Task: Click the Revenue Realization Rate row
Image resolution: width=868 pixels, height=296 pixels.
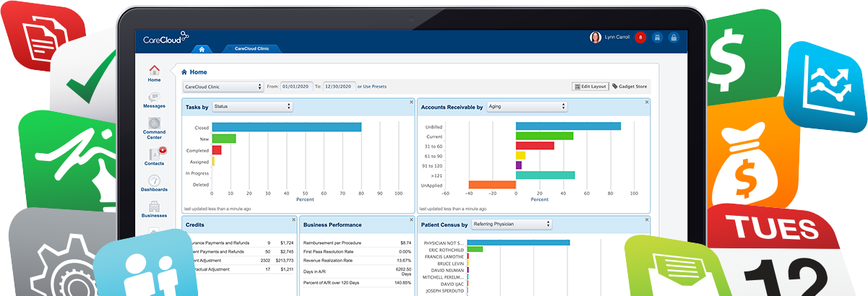Action: point(357,260)
